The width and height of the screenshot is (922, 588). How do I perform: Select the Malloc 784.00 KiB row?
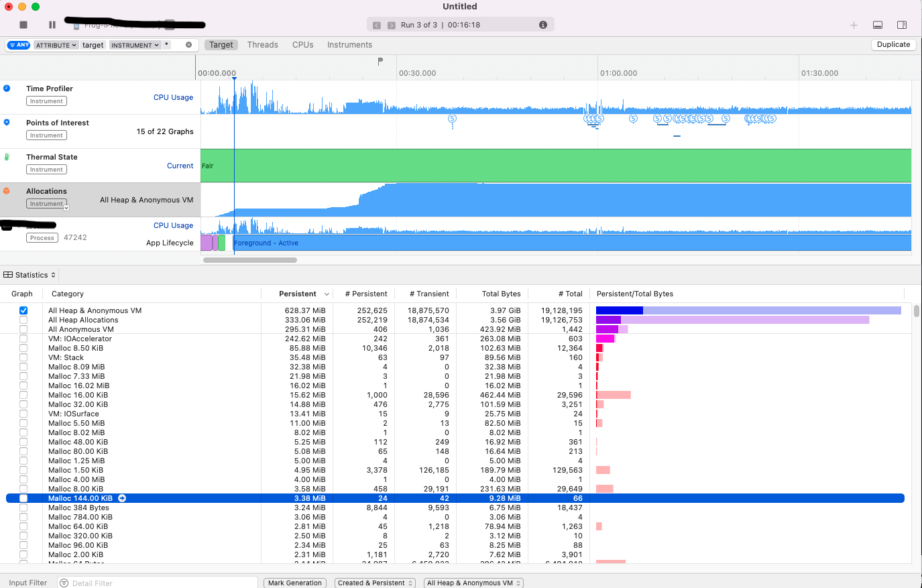click(x=455, y=517)
